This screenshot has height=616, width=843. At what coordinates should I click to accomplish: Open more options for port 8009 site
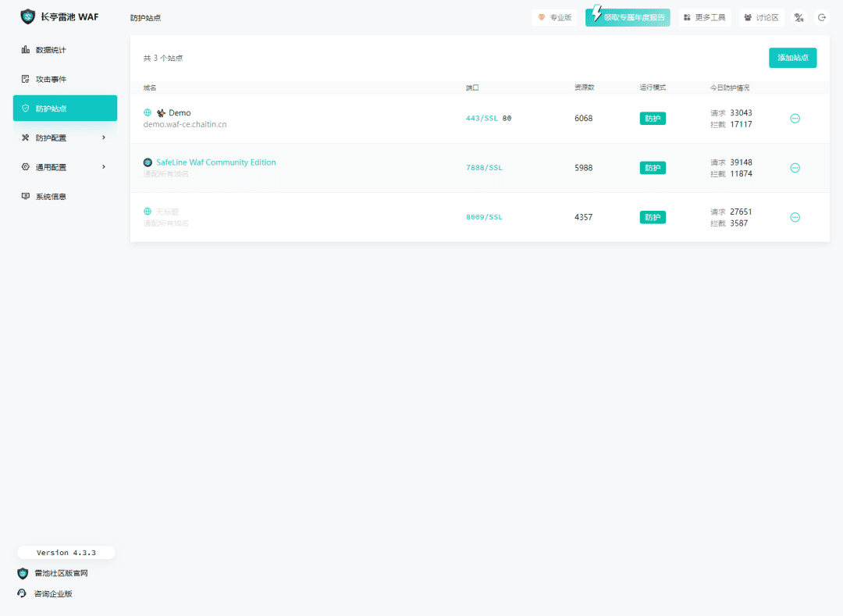pyautogui.click(x=795, y=217)
